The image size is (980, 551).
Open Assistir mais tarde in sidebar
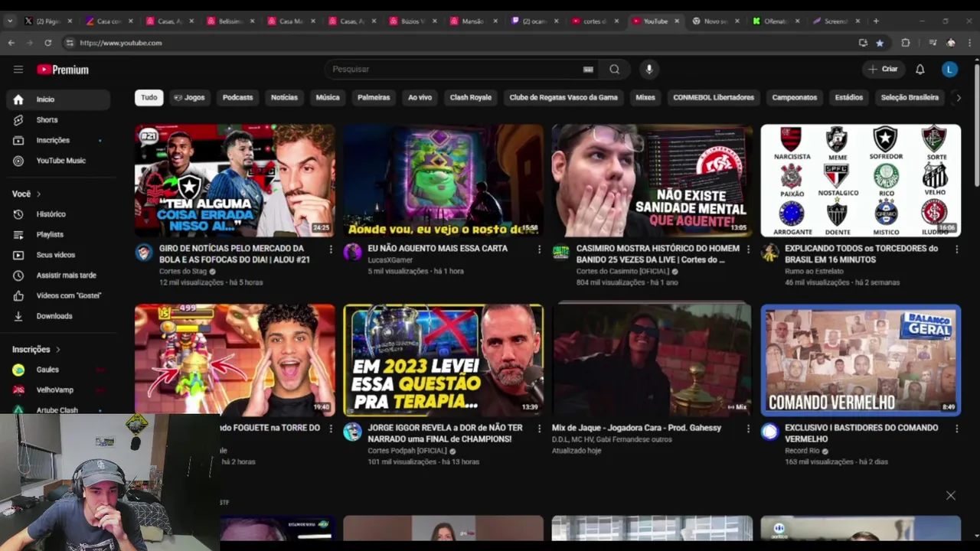(x=59, y=275)
